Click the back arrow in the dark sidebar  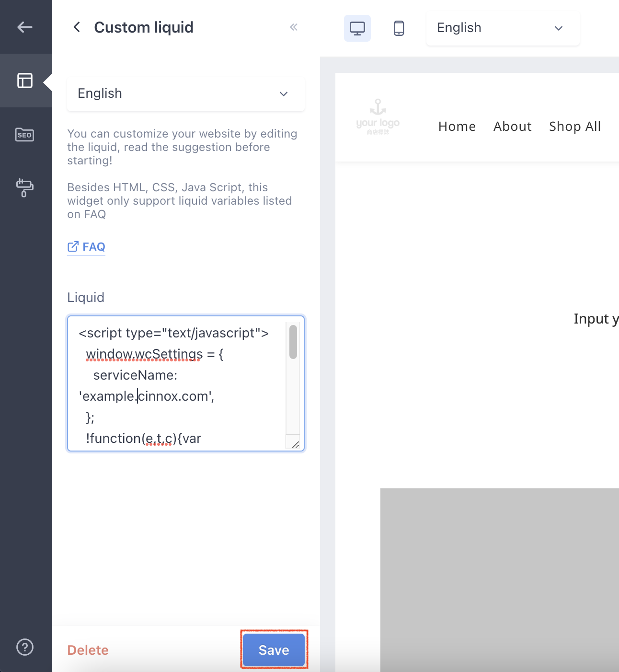point(25,27)
